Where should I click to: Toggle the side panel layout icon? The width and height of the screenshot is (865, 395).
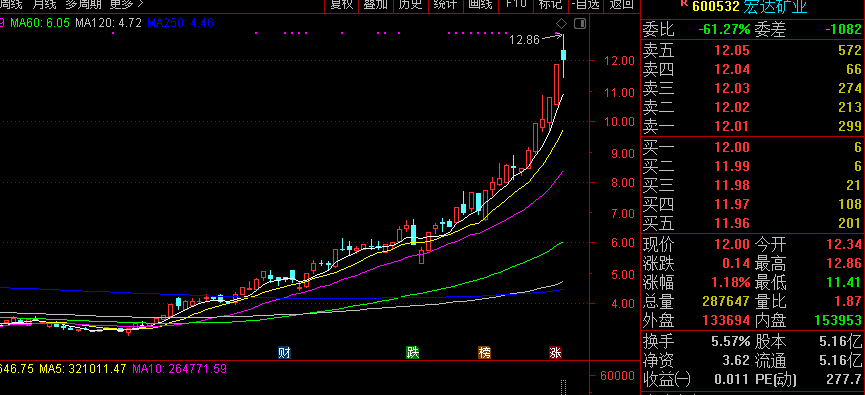point(579,23)
